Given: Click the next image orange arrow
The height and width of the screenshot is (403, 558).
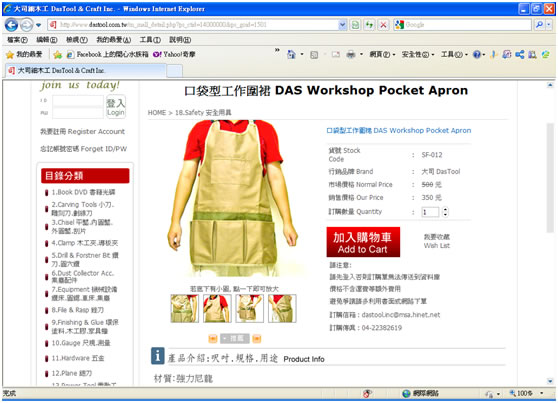Looking at the screenshot, I should click(x=257, y=339).
